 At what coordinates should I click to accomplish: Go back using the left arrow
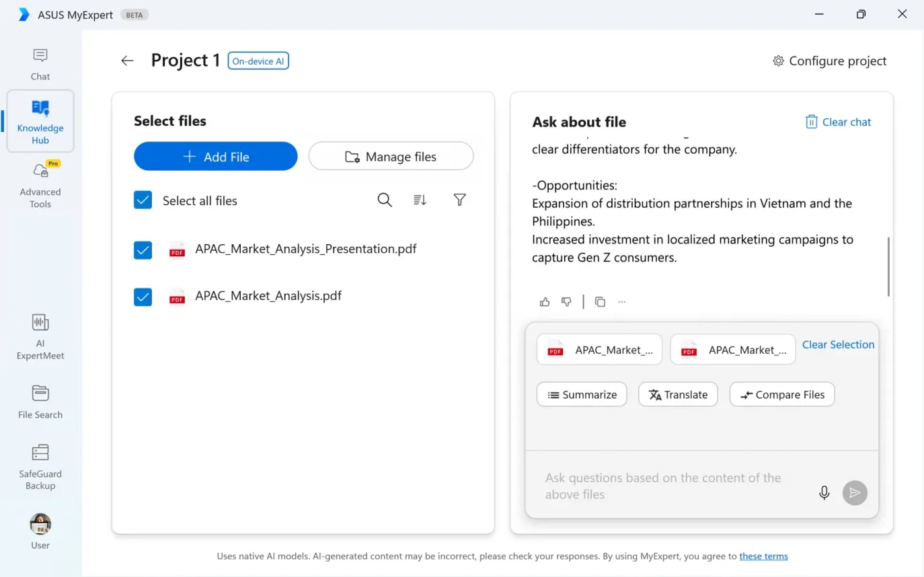127,61
